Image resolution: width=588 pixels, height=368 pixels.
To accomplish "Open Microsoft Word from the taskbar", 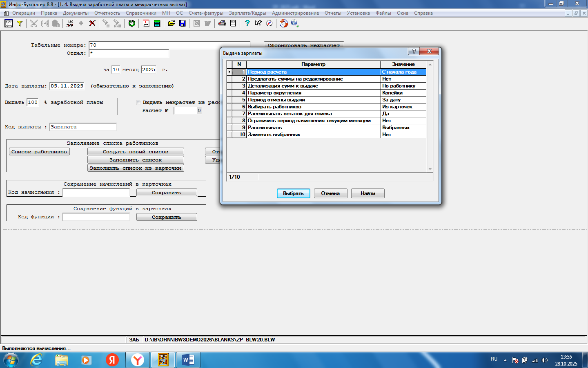I will coord(188,360).
